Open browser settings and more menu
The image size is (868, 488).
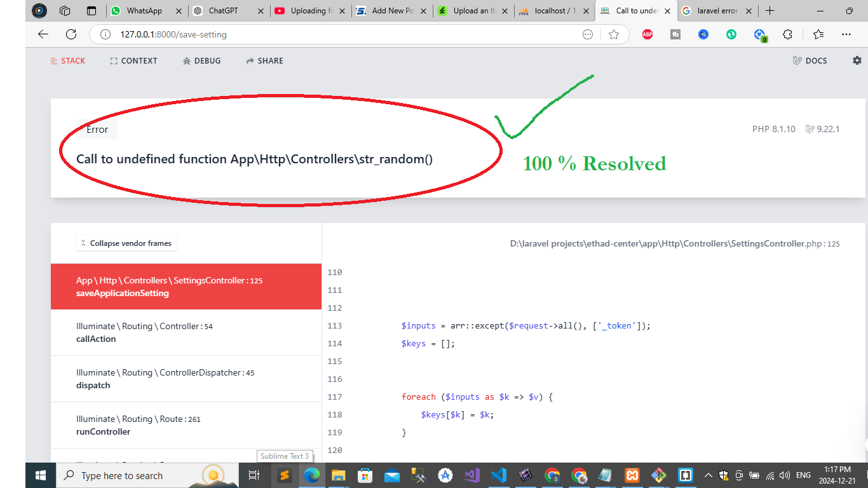point(846,34)
